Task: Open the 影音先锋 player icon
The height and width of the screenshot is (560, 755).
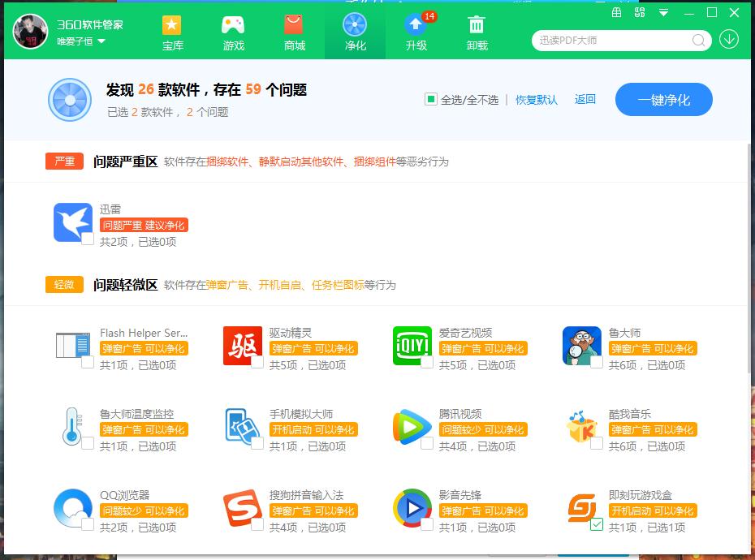Action: [x=412, y=507]
